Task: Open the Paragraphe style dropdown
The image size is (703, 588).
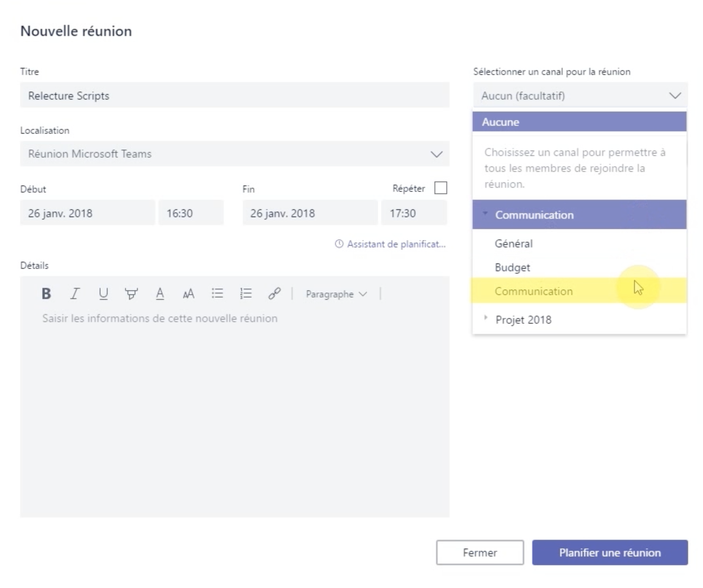Action: 336,294
